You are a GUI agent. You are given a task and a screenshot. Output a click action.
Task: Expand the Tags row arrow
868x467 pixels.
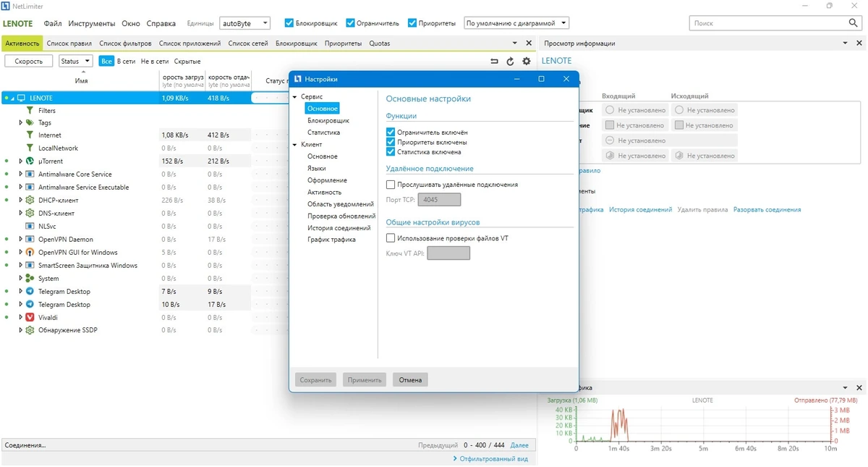[x=21, y=122]
